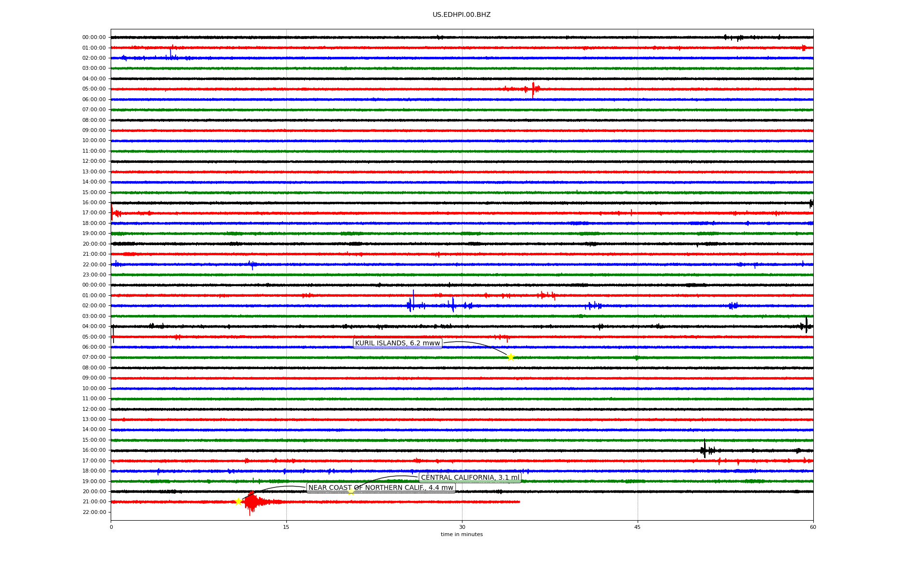Click the 60 tick label on x-axis
Viewport: 924px width, 578px height.
pyautogui.click(x=813, y=527)
